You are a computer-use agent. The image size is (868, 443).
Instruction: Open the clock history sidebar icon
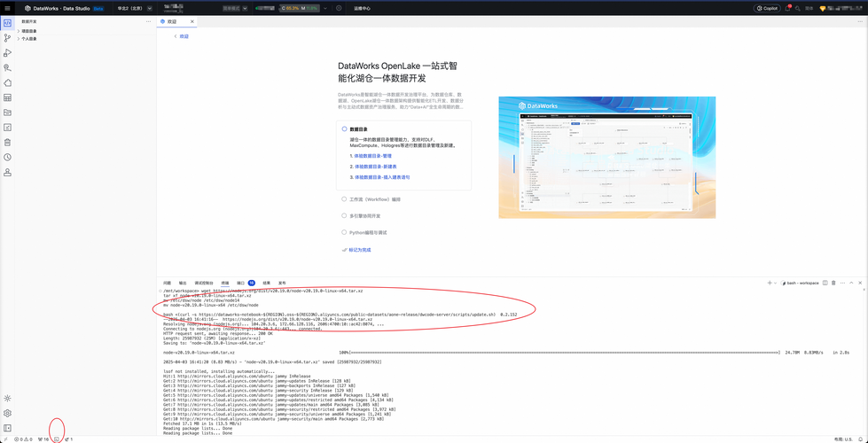click(8, 157)
